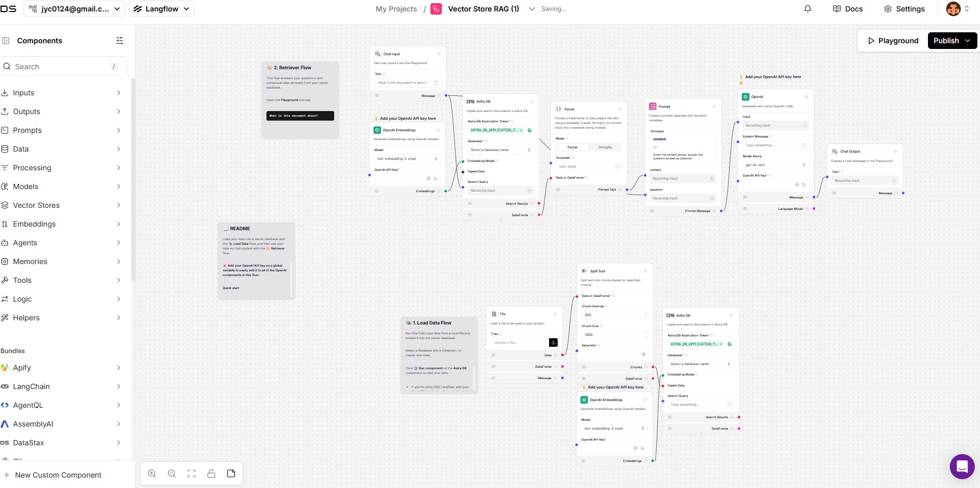Click the Prompt node pink icon

(x=653, y=106)
